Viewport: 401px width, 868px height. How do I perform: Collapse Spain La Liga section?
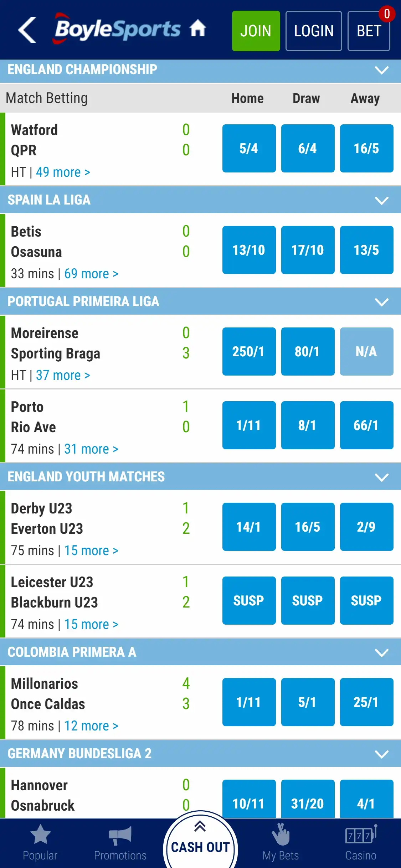(381, 200)
